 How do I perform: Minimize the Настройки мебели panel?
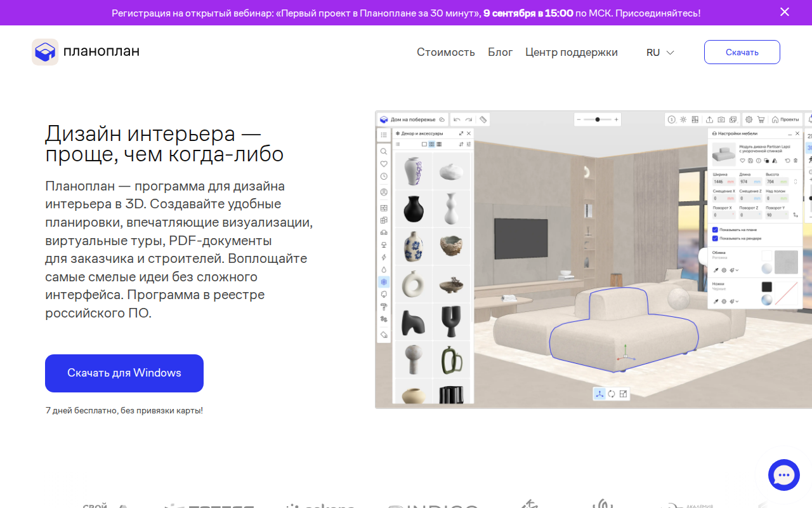tap(789, 133)
